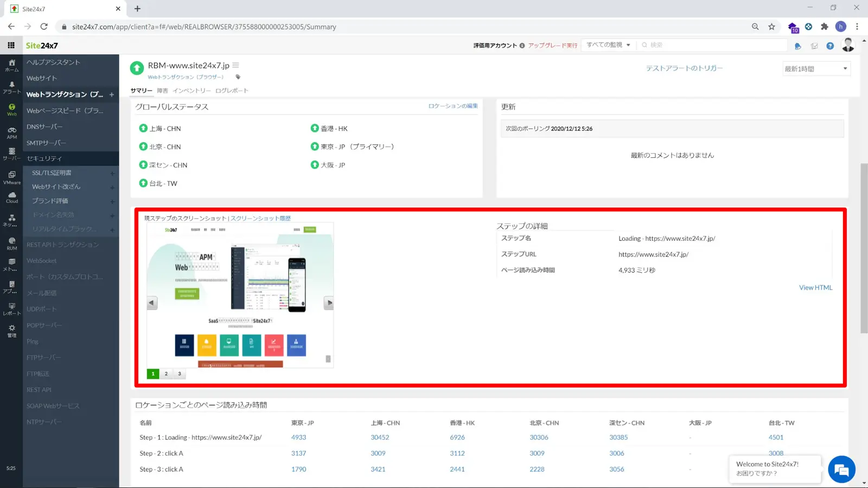Switch to the サマリー tab
The image size is (868, 488).
point(141,91)
